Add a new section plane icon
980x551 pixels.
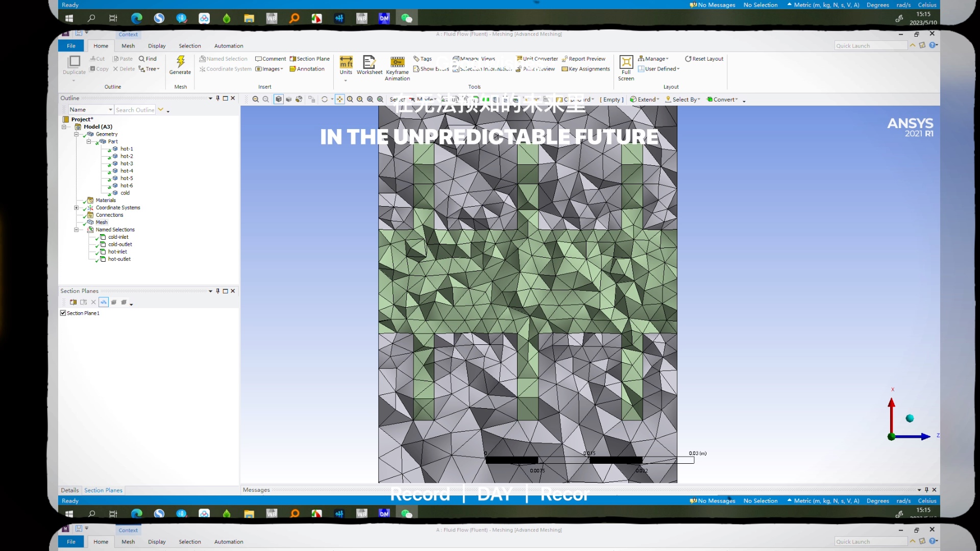point(73,303)
